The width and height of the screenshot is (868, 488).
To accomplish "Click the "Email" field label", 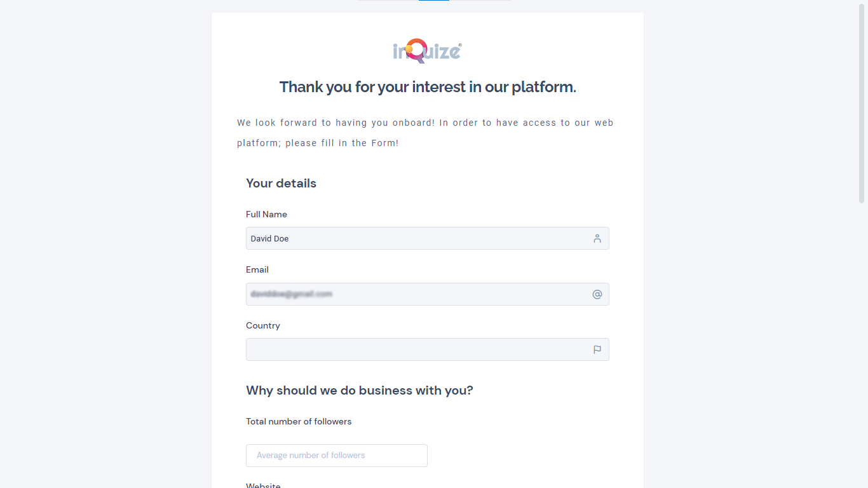I will click(257, 270).
